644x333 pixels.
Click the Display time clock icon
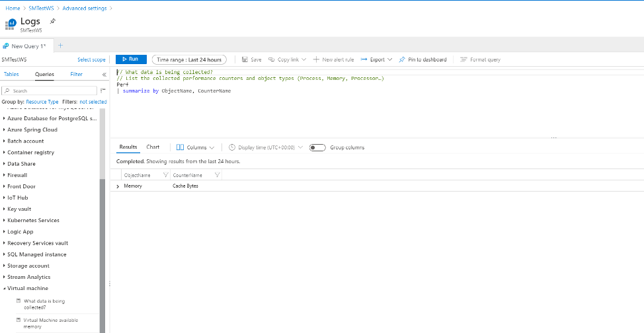coord(232,147)
